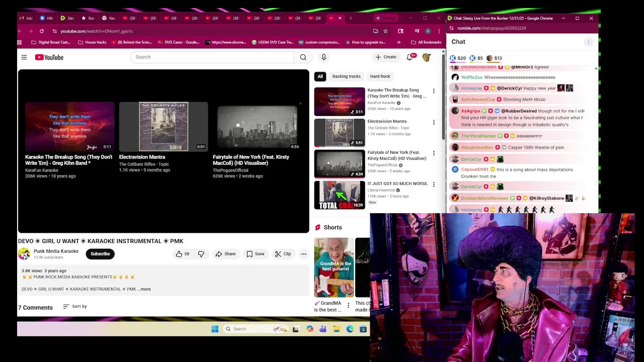Click the Chrome address bar URL
Viewport: 644px width, 362px height.
coord(97,31)
